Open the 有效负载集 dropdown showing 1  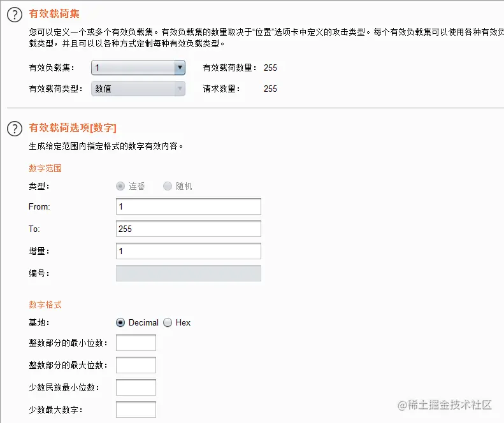(x=138, y=68)
